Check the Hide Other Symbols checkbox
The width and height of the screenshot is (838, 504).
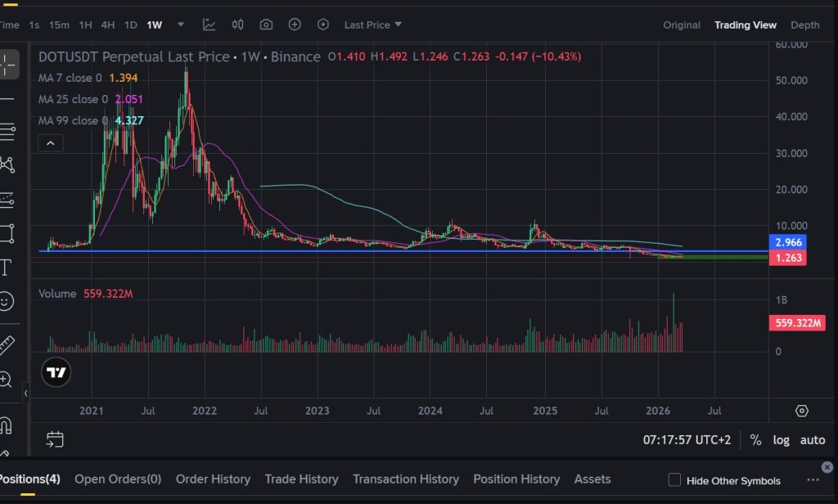[x=674, y=479]
